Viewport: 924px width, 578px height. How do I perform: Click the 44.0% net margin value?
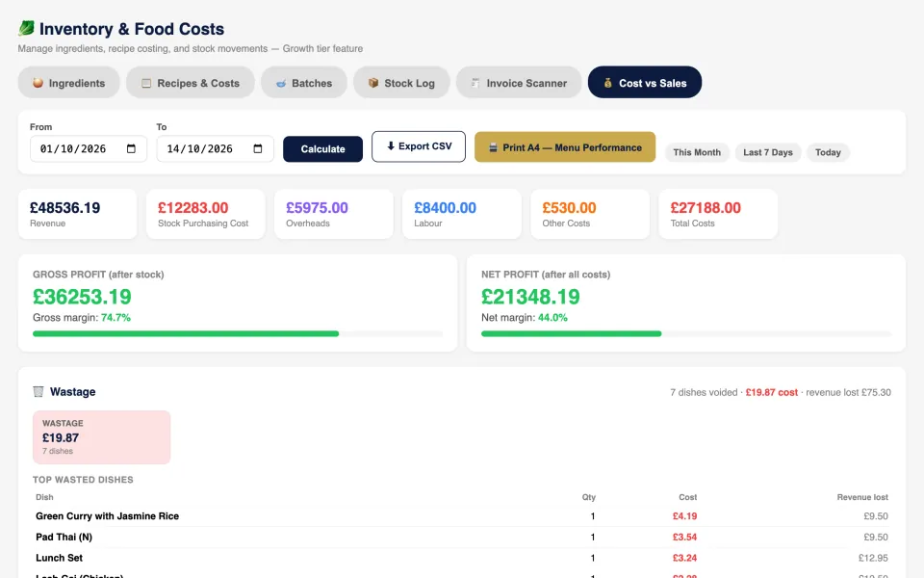pos(552,317)
